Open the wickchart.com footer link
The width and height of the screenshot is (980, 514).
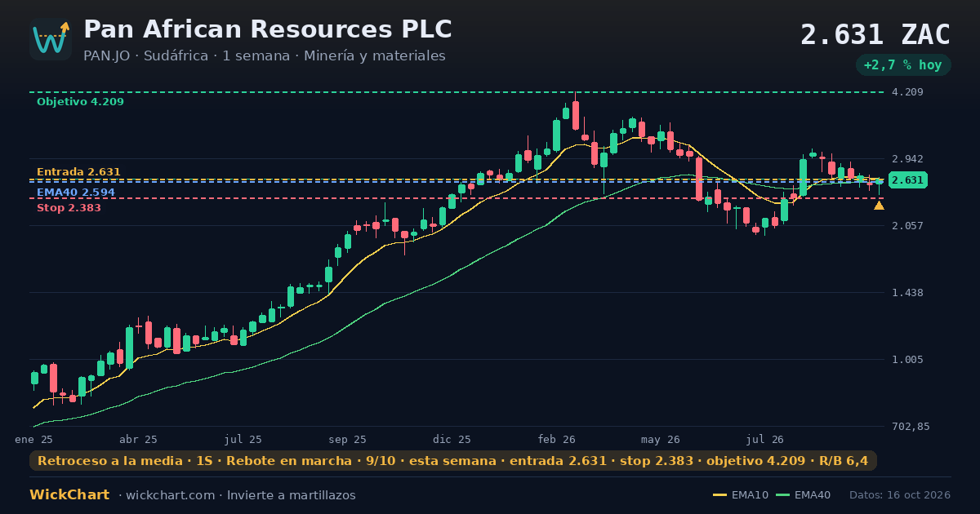pyautogui.click(x=172, y=495)
